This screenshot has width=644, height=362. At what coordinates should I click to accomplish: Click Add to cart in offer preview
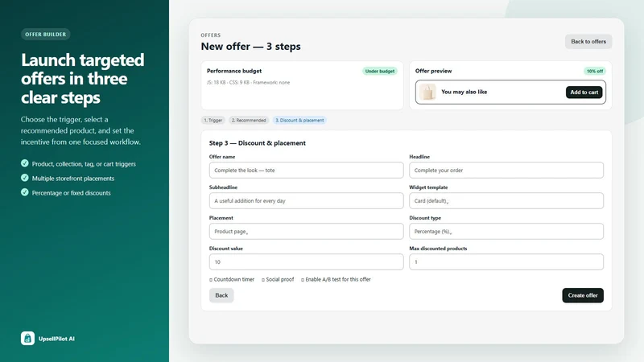point(584,93)
